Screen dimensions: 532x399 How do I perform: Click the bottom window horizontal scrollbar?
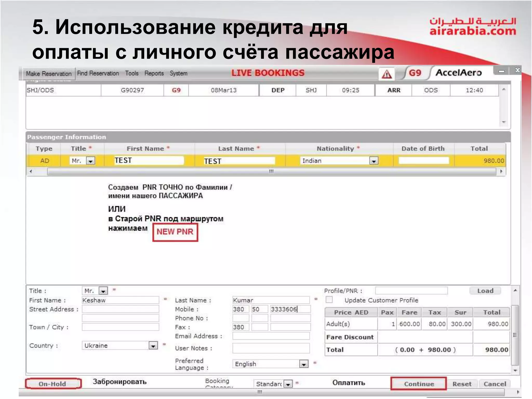(260, 392)
